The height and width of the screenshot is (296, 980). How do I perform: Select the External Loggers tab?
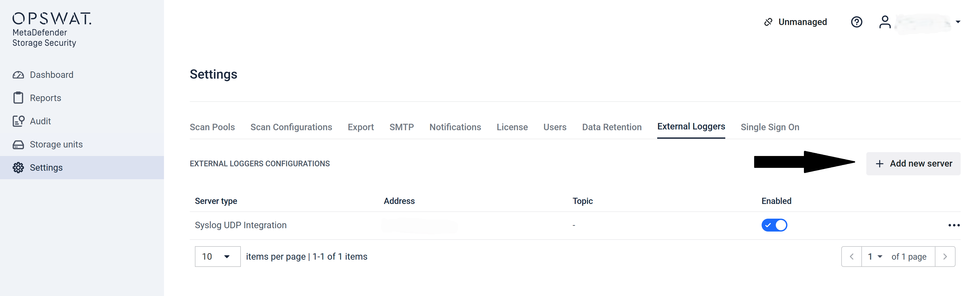point(691,127)
